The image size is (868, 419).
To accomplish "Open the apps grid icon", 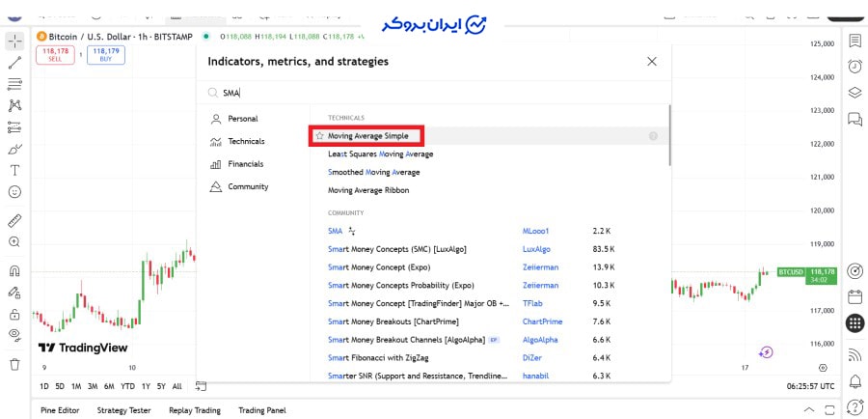I will [x=855, y=323].
